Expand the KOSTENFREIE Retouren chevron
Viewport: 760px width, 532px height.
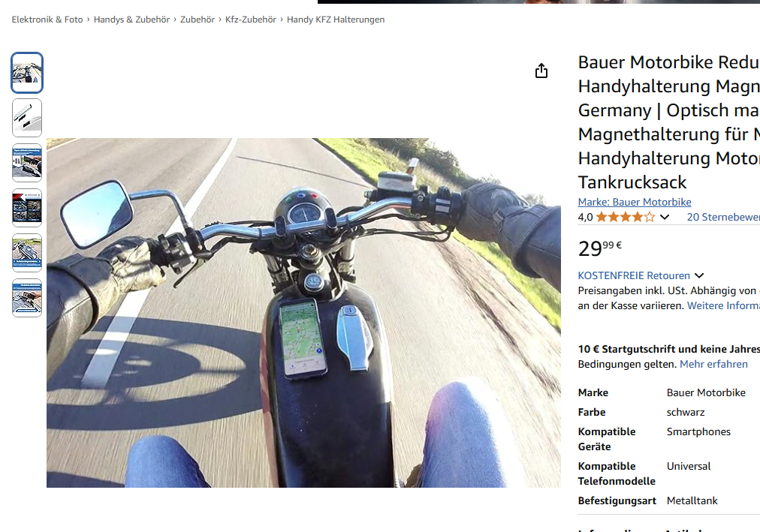pyautogui.click(x=699, y=275)
